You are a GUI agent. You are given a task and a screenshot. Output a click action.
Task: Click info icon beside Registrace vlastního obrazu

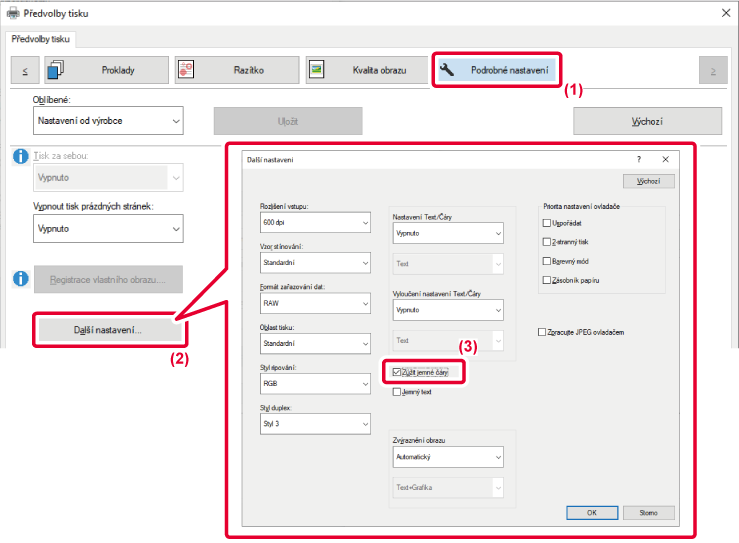tap(20, 278)
